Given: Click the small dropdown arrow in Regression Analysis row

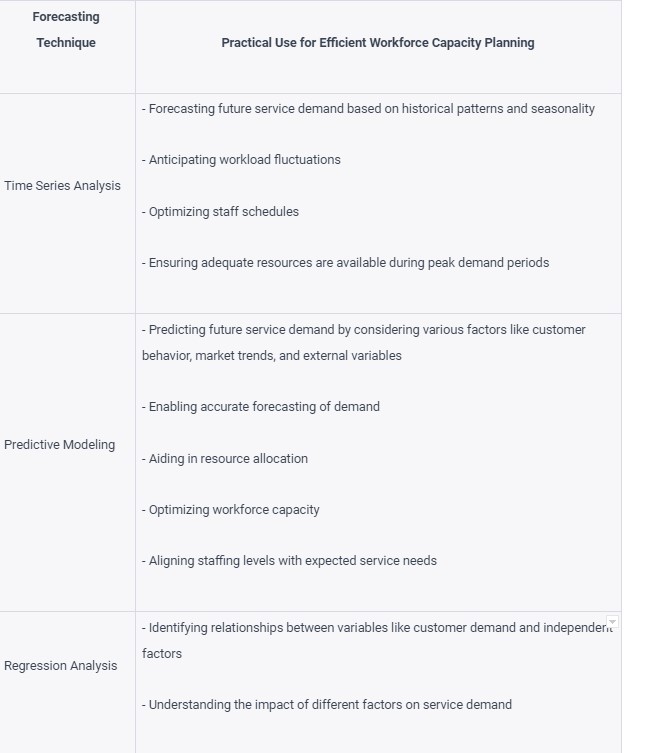Looking at the screenshot, I should pos(612,622).
